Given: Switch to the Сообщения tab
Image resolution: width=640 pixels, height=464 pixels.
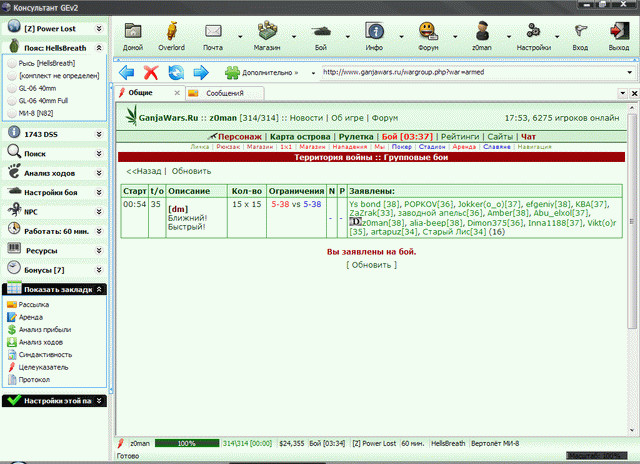Looking at the screenshot, I should click(x=224, y=93).
